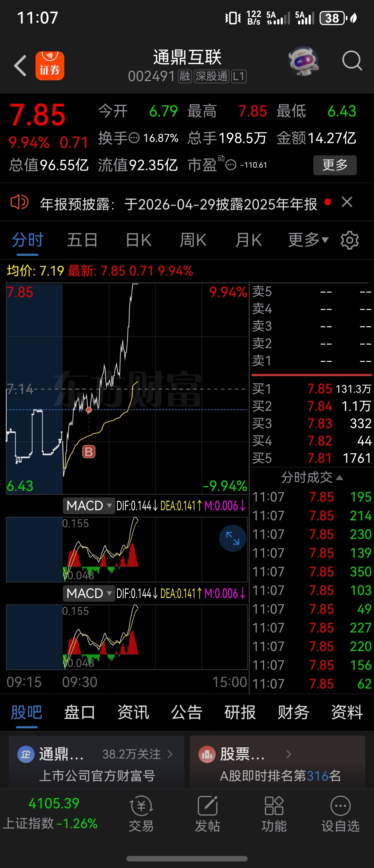
Task: Open 股票 A股即时排名 card chevron
Action: 289,754
